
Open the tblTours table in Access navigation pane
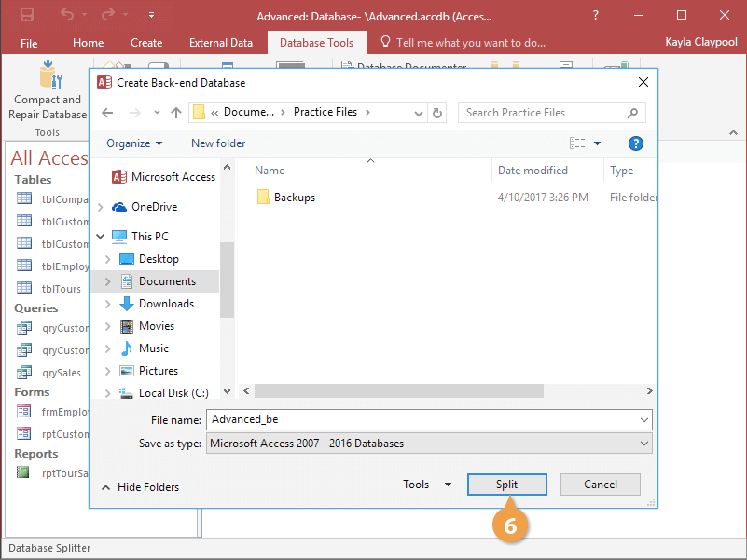49,289
